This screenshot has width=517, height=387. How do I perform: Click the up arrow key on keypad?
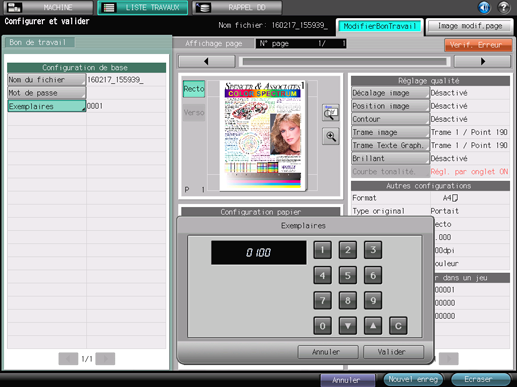373,326
